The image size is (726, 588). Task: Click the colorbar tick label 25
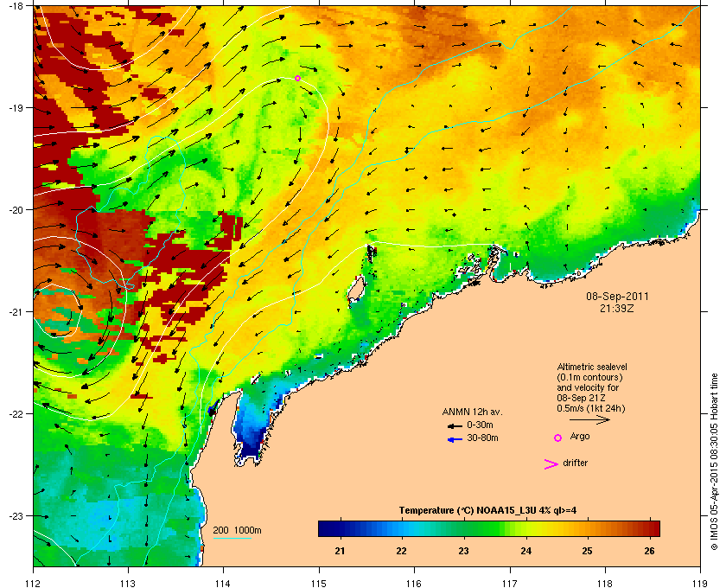click(587, 551)
